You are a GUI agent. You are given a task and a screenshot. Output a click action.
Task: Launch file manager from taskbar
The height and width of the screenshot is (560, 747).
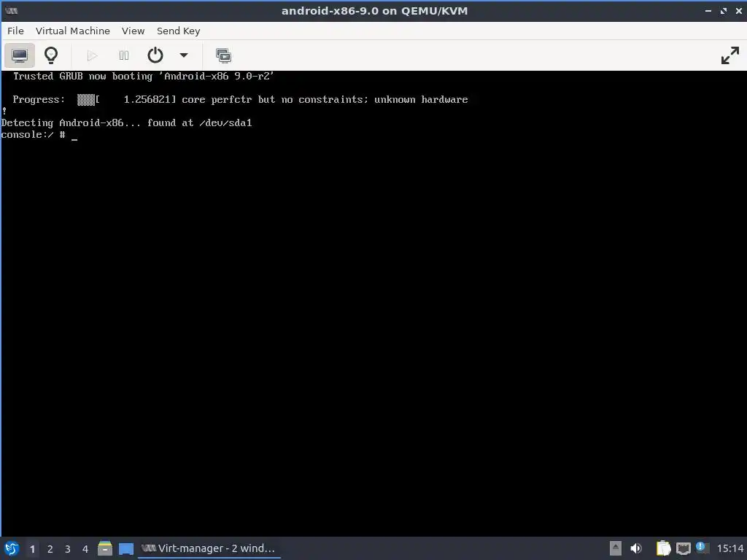(x=105, y=548)
